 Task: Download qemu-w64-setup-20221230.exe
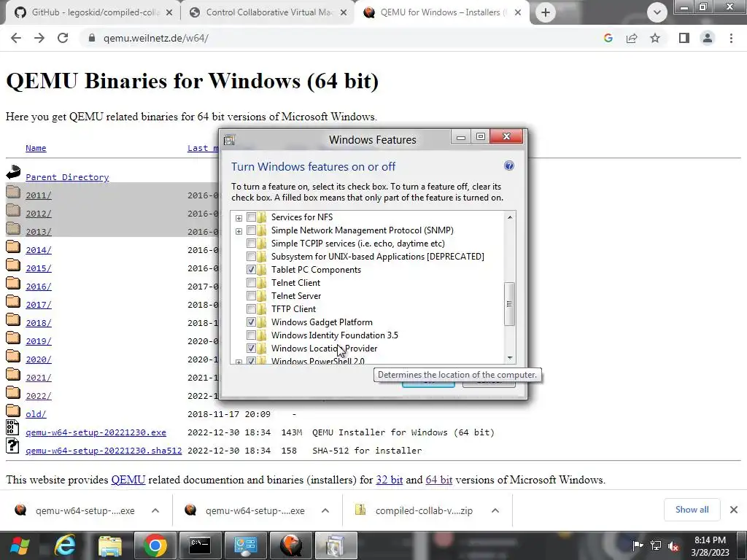(x=96, y=432)
